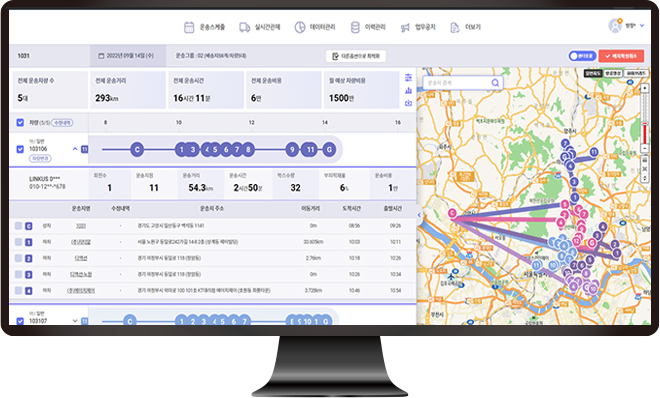
Task: Open the user profile dropdown arrow
Action: [642, 25]
